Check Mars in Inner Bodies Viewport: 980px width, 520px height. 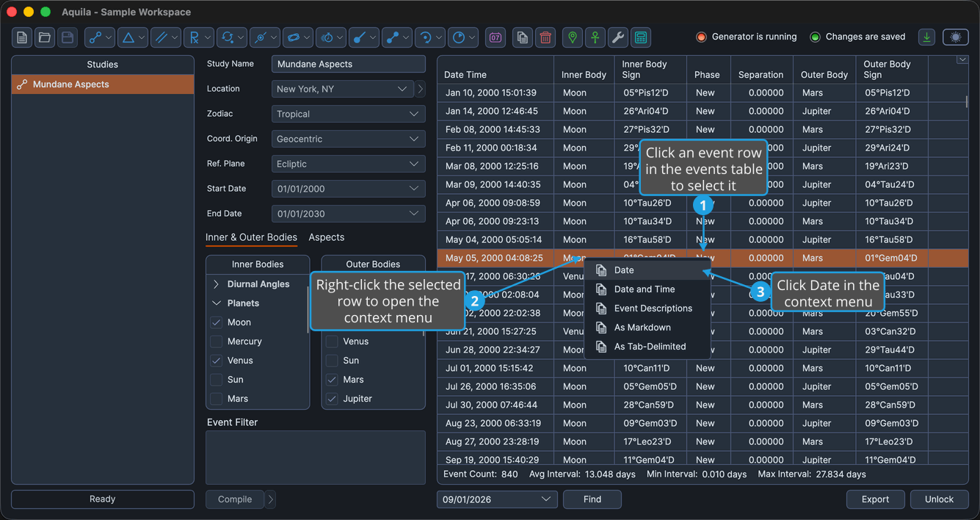[x=216, y=399]
